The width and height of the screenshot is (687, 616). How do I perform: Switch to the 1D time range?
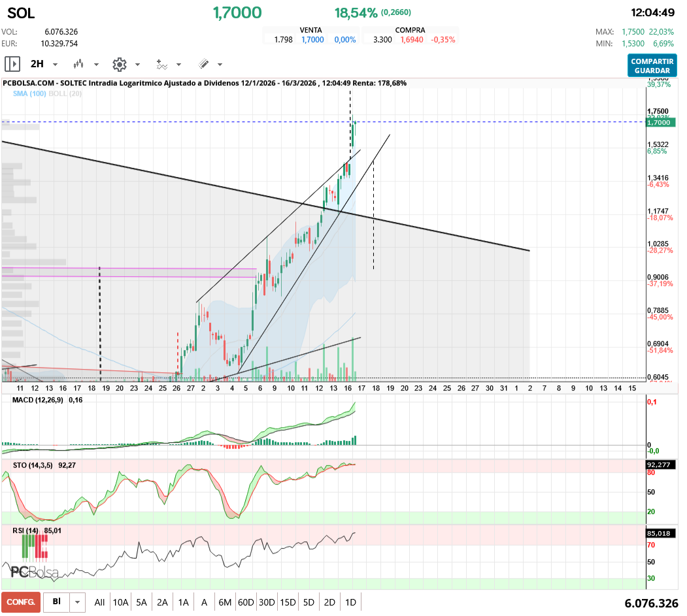[350, 602]
